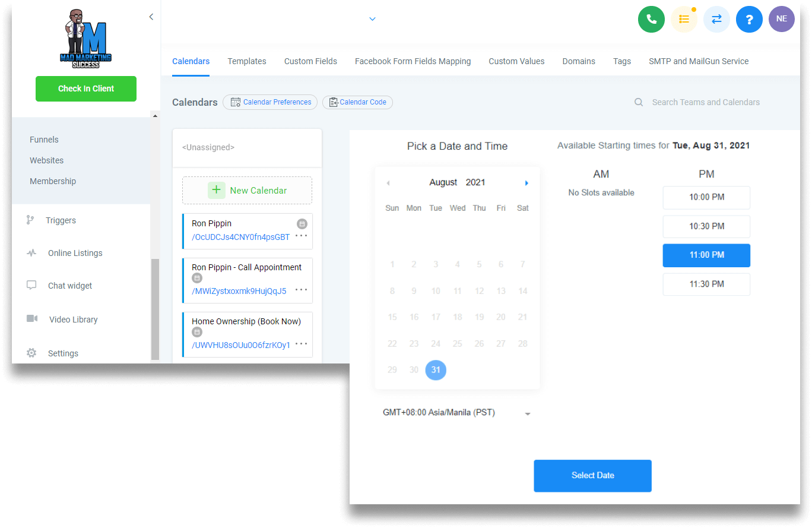Open the three-dot menu for Ron Pippin - Call Appointment

click(x=302, y=290)
